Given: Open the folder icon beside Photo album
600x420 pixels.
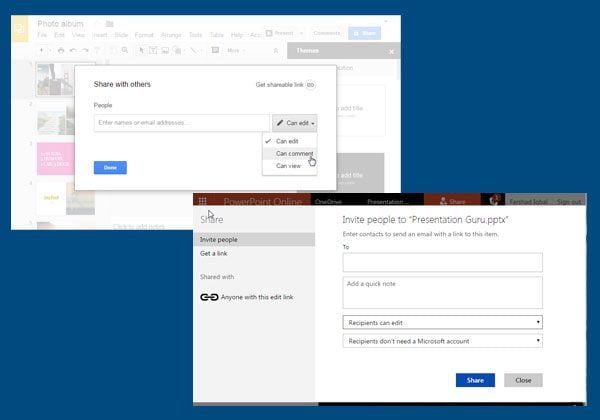Looking at the screenshot, I should click(110, 24).
